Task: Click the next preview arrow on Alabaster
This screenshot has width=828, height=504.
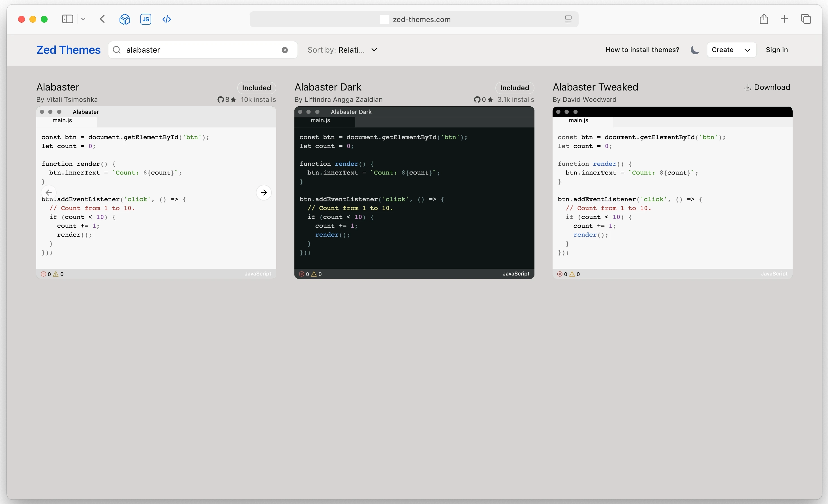Action: (264, 192)
